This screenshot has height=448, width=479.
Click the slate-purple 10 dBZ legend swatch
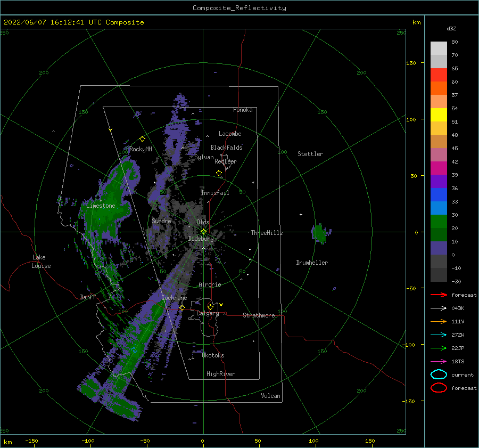pyautogui.click(x=439, y=248)
